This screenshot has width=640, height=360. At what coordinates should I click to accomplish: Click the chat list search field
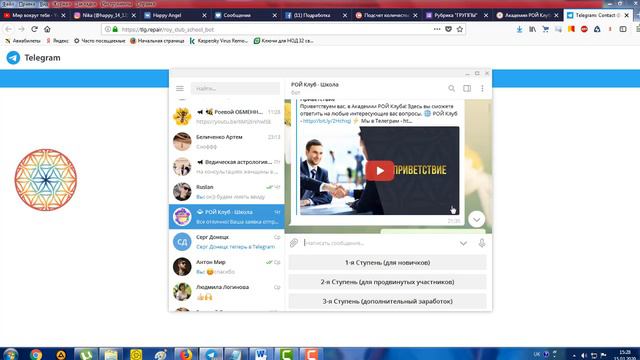tap(235, 89)
